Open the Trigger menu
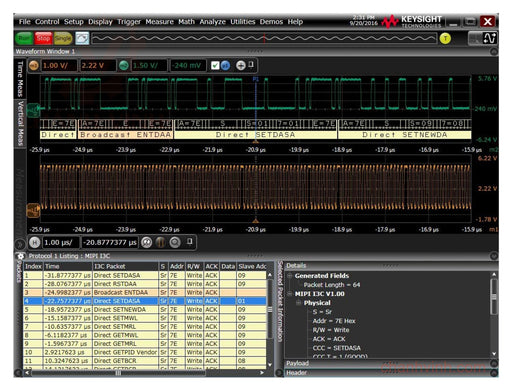The image size is (512, 391). coord(129,22)
